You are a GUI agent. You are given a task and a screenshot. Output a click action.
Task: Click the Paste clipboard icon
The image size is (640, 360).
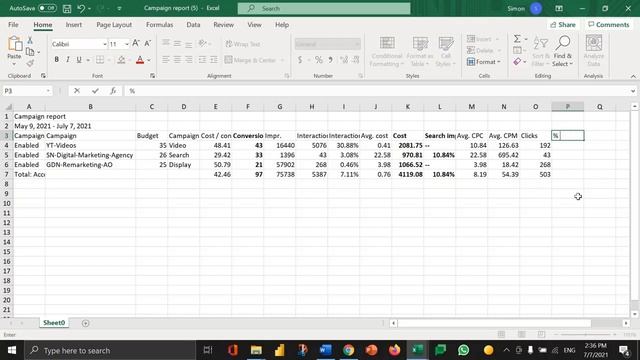pos(14,45)
